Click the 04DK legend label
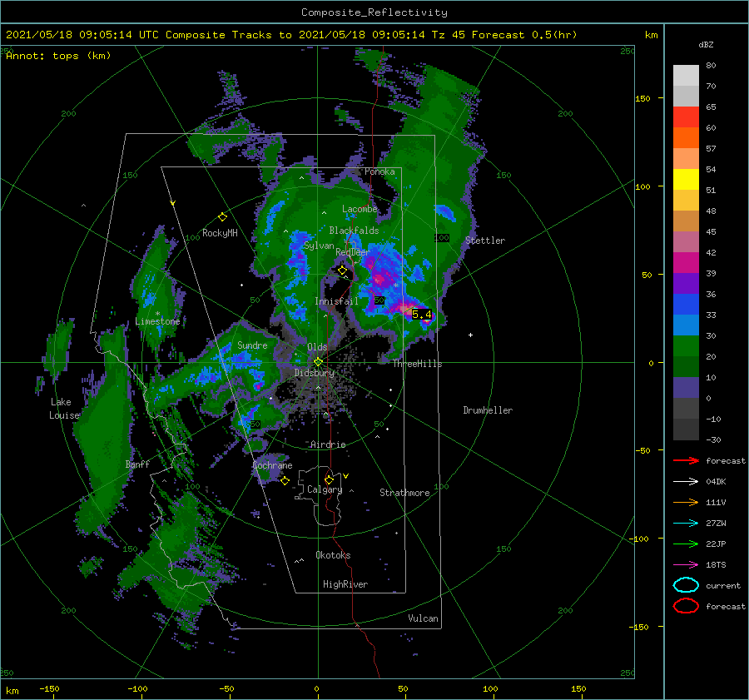Screen dimensions: 749x700 (x=716, y=481)
